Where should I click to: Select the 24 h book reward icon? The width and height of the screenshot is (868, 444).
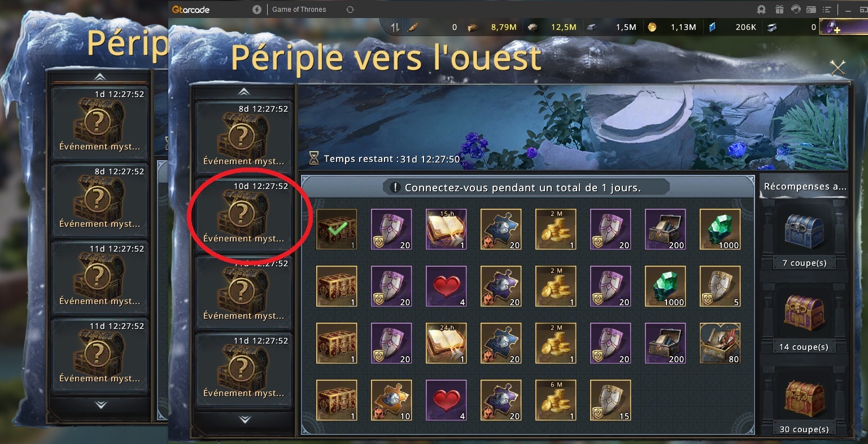pos(446,343)
